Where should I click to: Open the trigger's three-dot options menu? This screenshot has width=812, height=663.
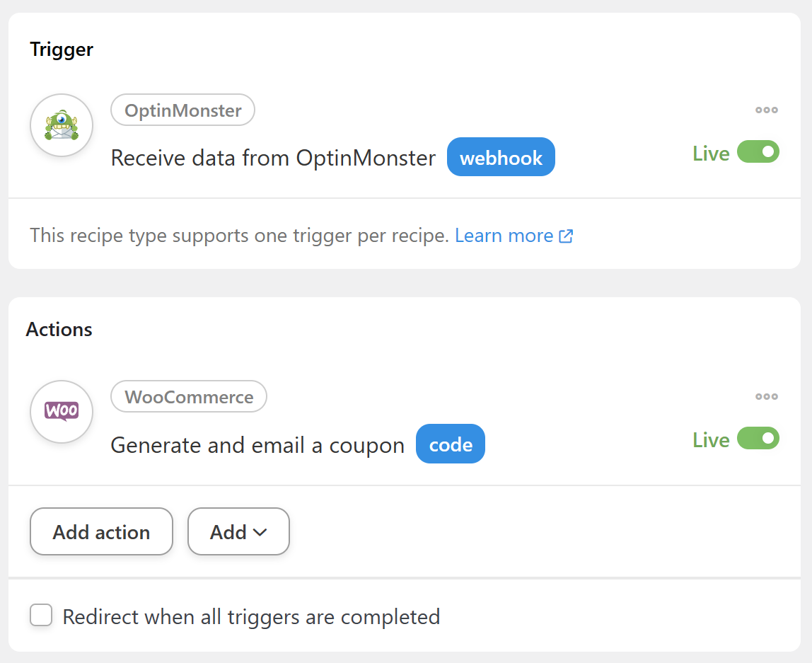tap(766, 110)
